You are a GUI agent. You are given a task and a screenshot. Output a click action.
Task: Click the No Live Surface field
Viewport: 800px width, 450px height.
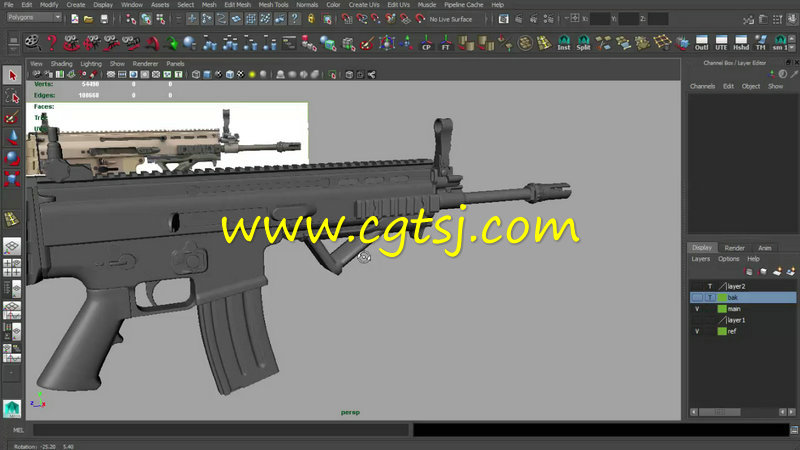[x=451, y=19]
